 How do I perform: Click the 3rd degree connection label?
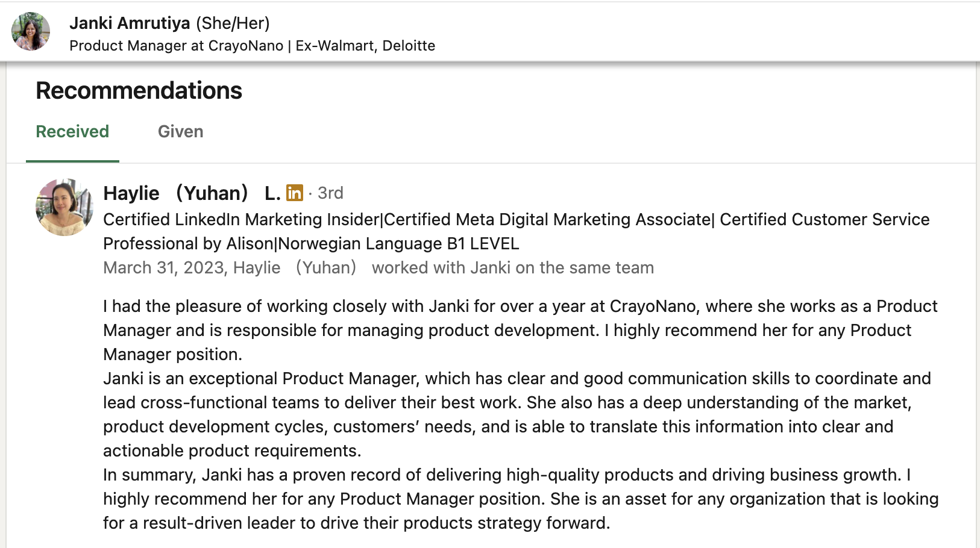click(x=330, y=193)
